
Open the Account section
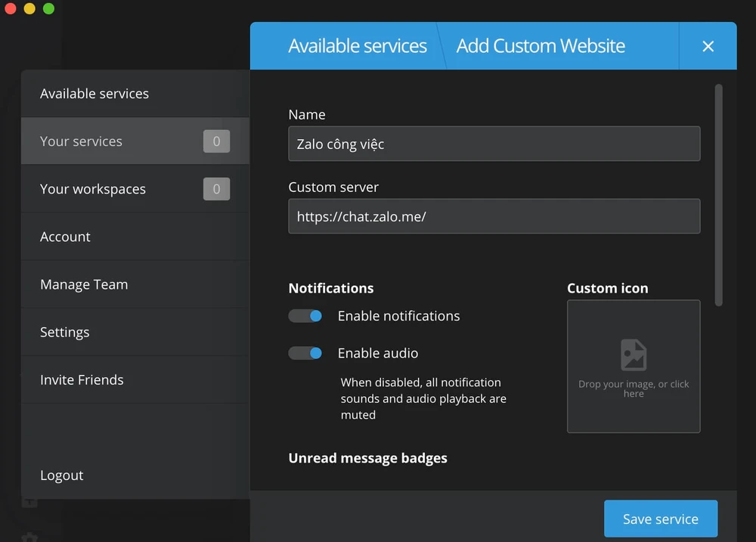pyautogui.click(x=65, y=237)
